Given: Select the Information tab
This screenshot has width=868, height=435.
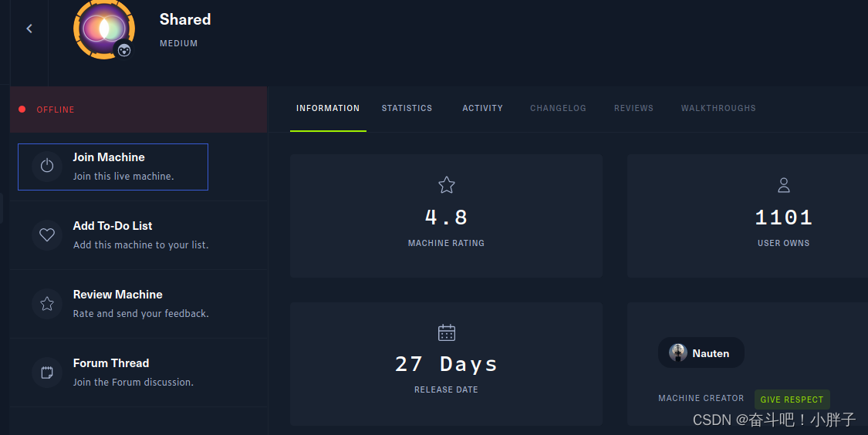Looking at the screenshot, I should pos(328,109).
